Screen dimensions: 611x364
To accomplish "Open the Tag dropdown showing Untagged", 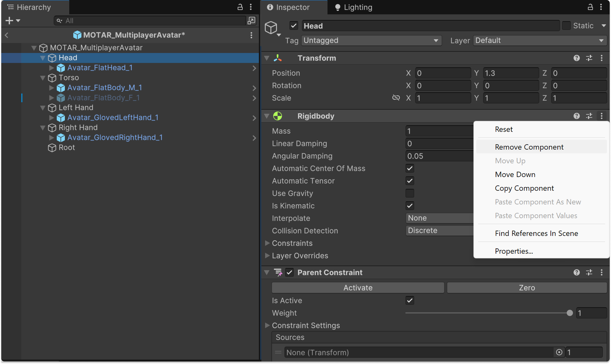I will (371, 41).
